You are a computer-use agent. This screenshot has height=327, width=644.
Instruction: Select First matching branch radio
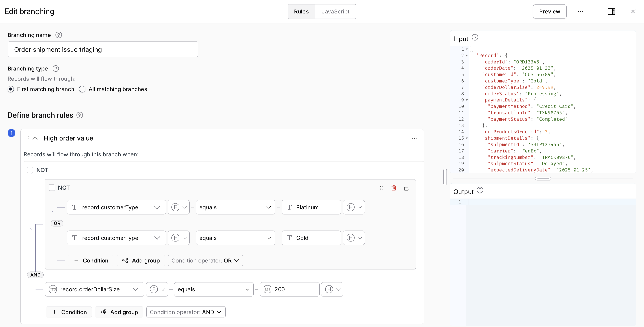tap(11, 89)
